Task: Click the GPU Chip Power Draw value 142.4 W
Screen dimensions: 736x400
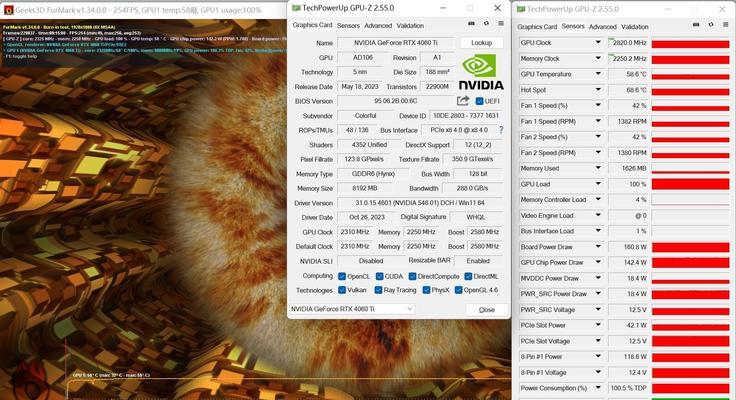Action: click(x=628, y=262)
